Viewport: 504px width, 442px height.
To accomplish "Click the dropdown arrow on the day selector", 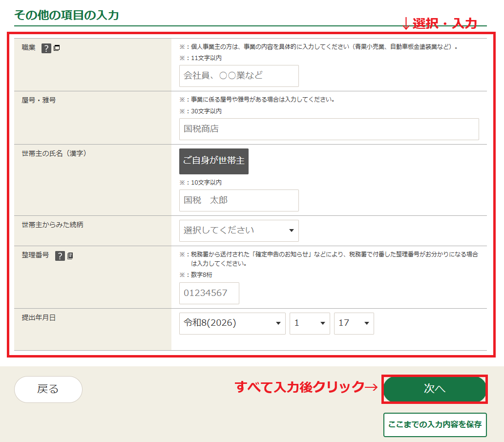I will [367, 323].
